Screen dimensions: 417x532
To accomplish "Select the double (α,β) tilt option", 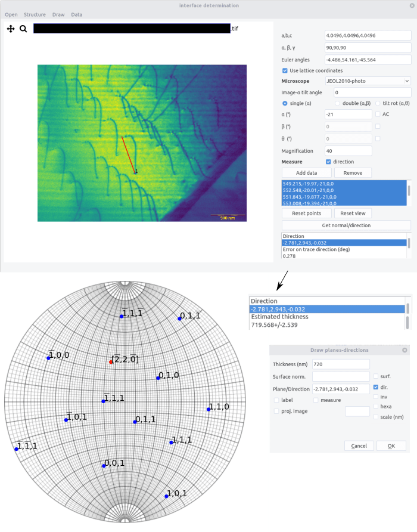I will [337, 103].
